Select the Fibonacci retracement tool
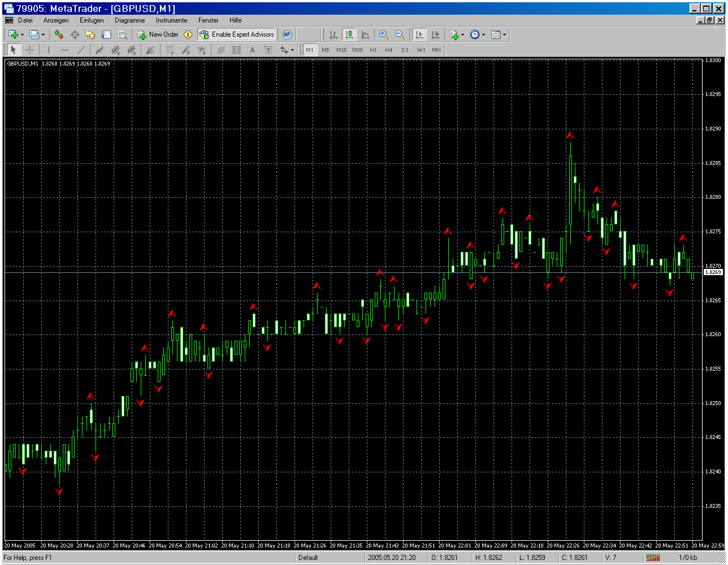This screenshot has width=728, height=565. click(x=170, y=50)
